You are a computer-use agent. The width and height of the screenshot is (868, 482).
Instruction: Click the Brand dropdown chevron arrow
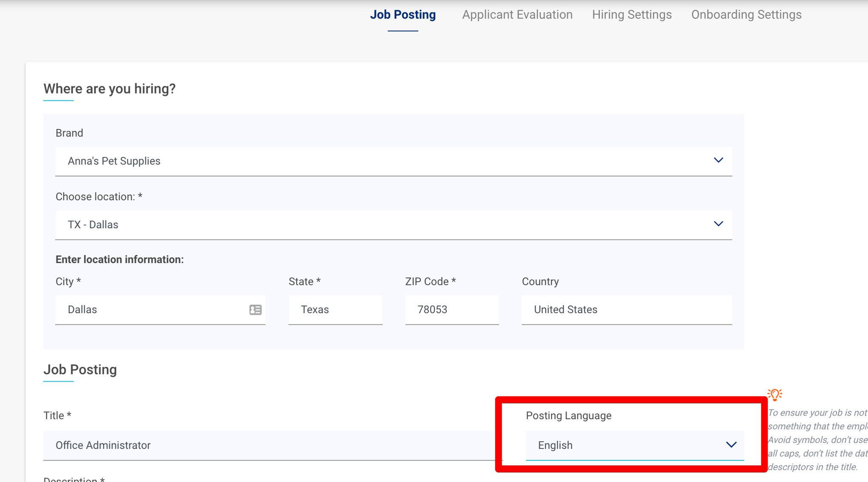(718, 160)
